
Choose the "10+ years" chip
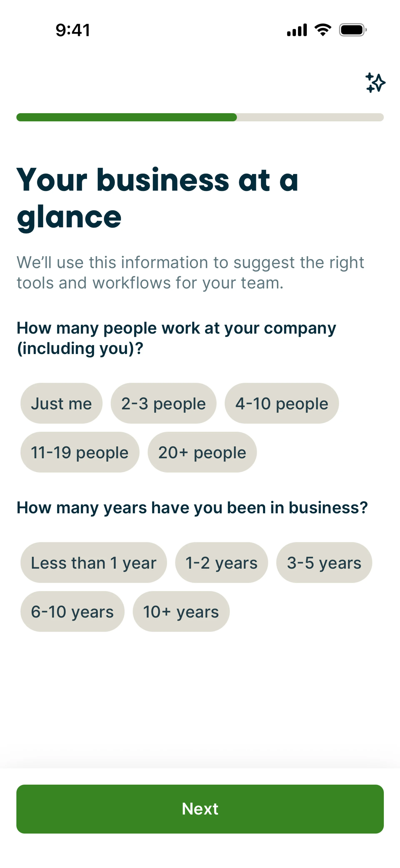(181, 611)
